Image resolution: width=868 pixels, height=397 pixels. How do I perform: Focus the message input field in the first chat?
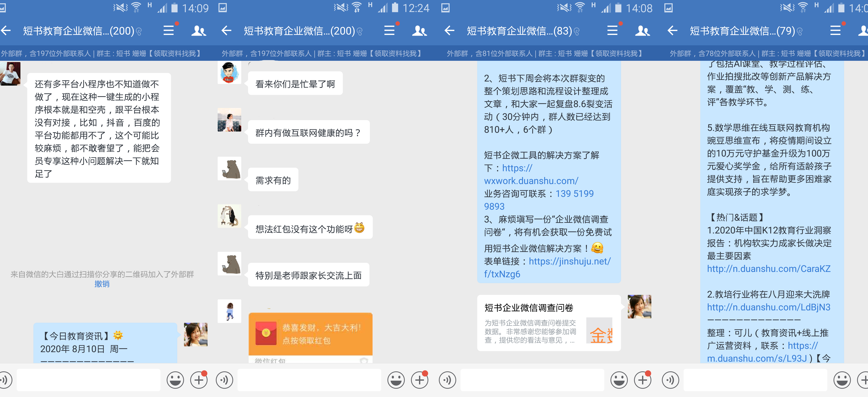click(89, 380)
